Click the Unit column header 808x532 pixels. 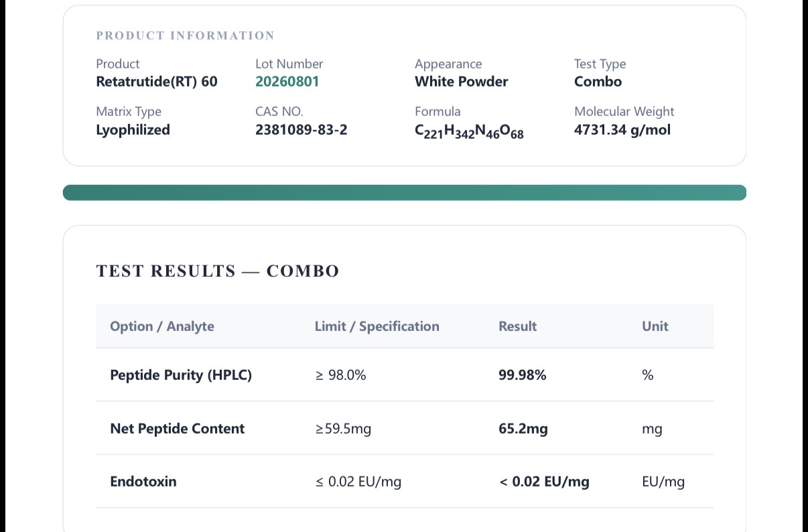pos(655,326)
